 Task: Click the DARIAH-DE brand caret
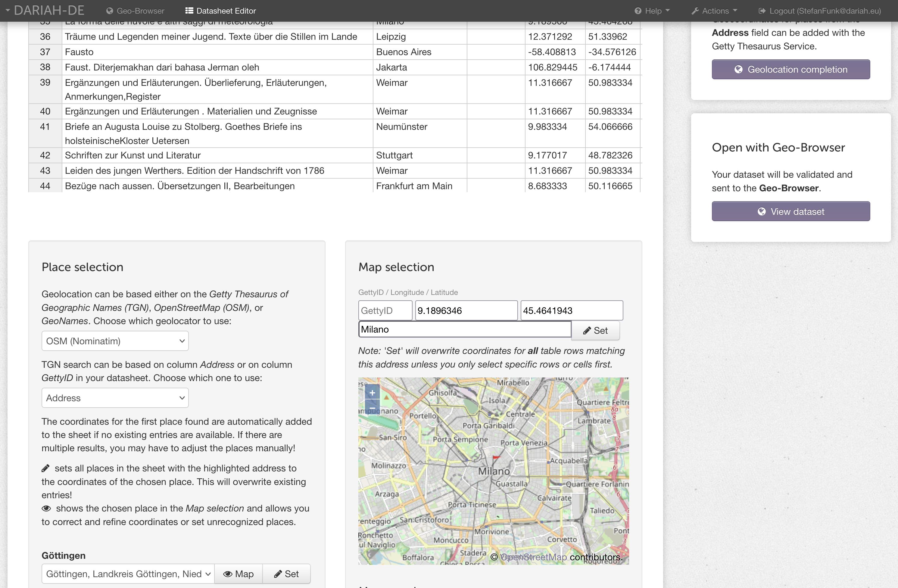tap(8, 11)
